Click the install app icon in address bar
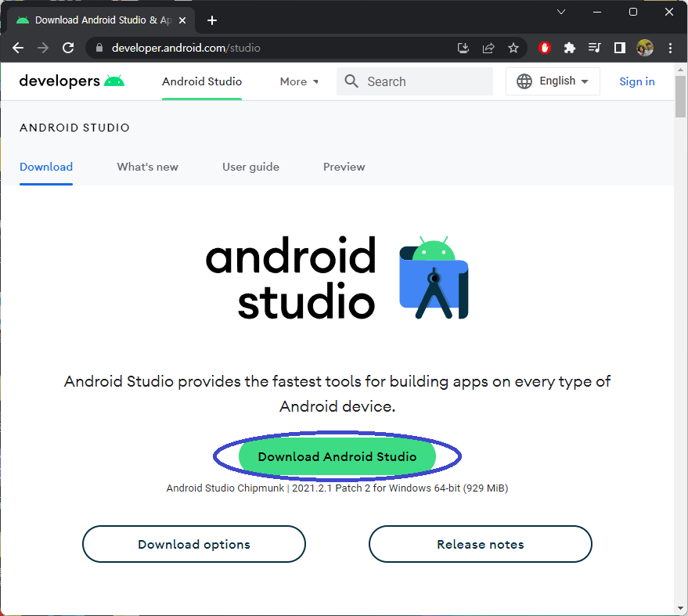This screenshot has width=688, height=616. [x=463, y=48]
